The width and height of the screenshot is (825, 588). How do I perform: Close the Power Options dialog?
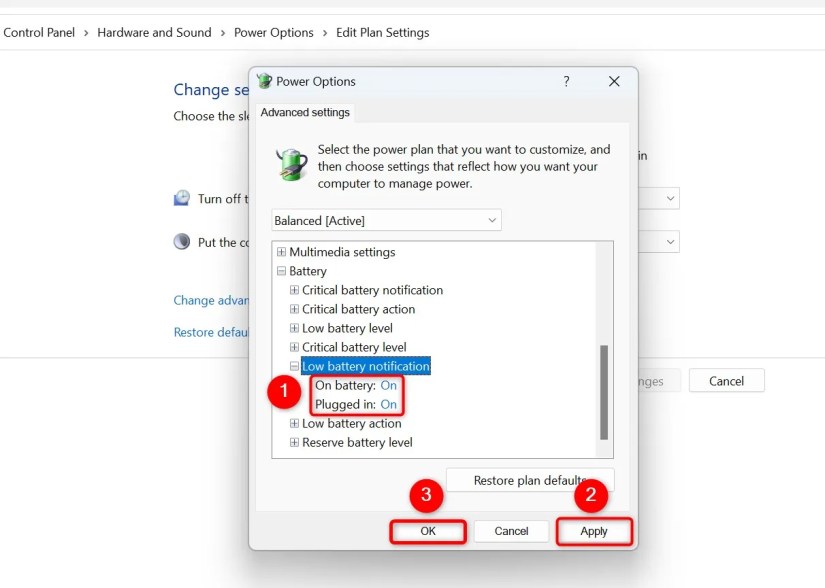click(x=614, y=82)
